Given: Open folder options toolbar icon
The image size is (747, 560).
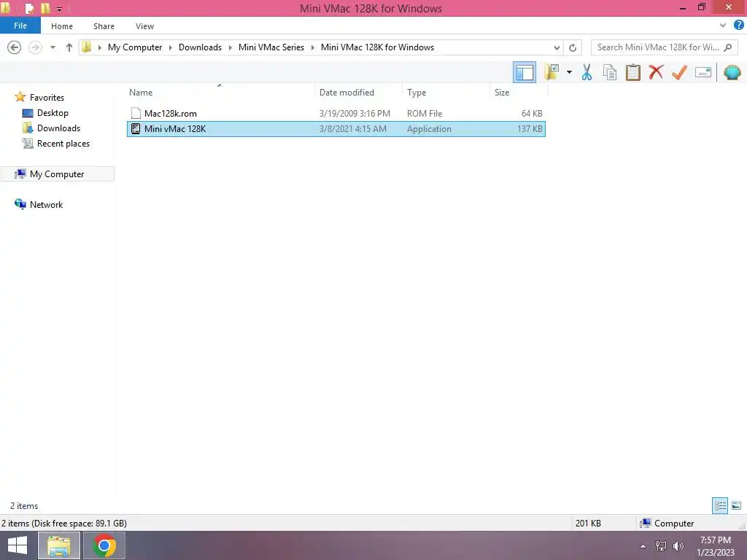Looking at the screenshot, I should click(551, 72).
